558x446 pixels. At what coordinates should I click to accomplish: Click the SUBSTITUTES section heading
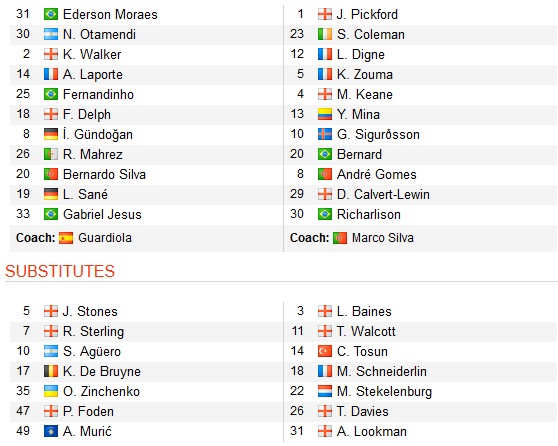pyautogui.click(x=60, y=271)
